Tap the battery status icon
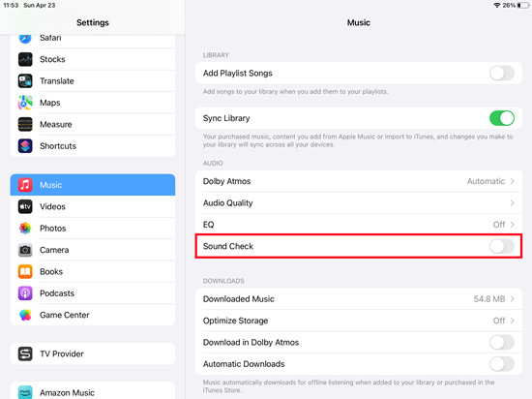This screenshot has width=532, height=399. (x=523, y=5)
